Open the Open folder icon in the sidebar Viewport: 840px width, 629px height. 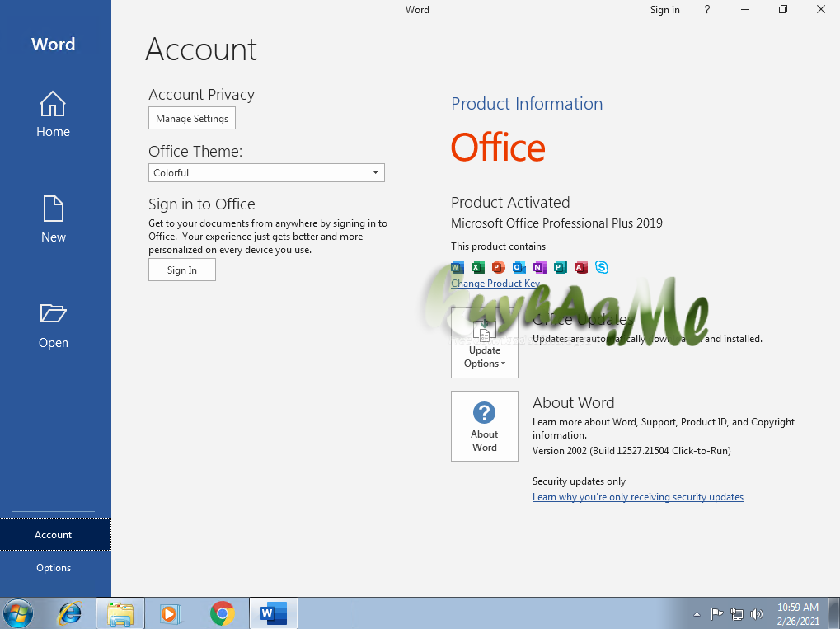pyautogui.click(x=53, y=313)
